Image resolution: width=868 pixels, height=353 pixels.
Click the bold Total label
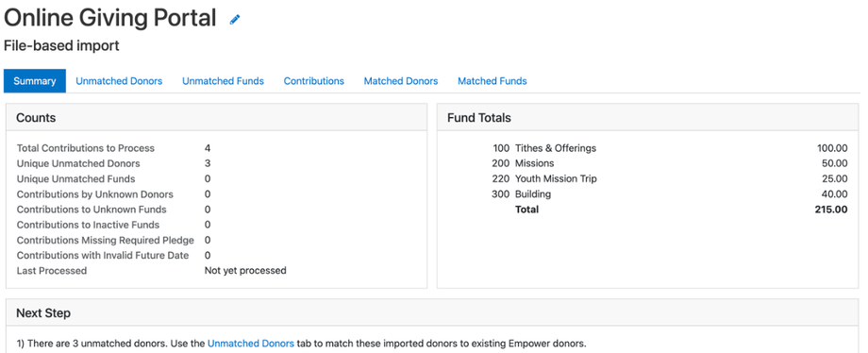pyautogui.click(x=526, y=210)
